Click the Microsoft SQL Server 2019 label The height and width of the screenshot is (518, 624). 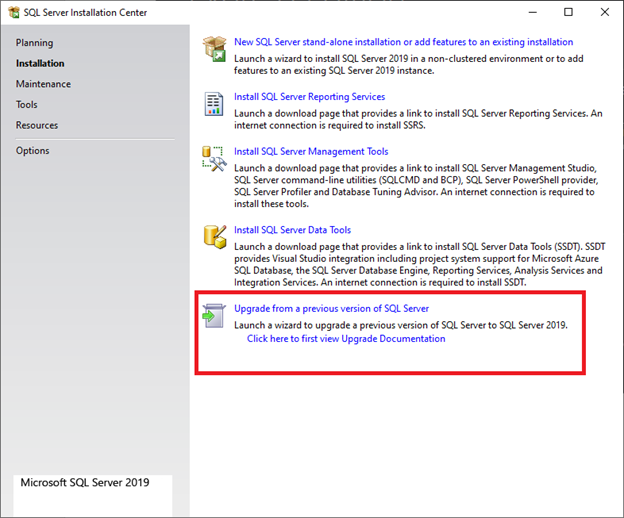coord(85,483)
